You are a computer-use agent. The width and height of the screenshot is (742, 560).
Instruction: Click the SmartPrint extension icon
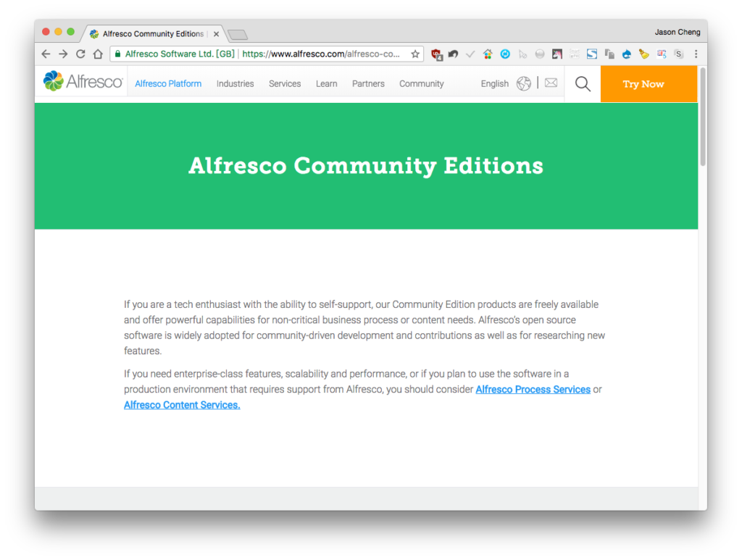coord(575,54)
